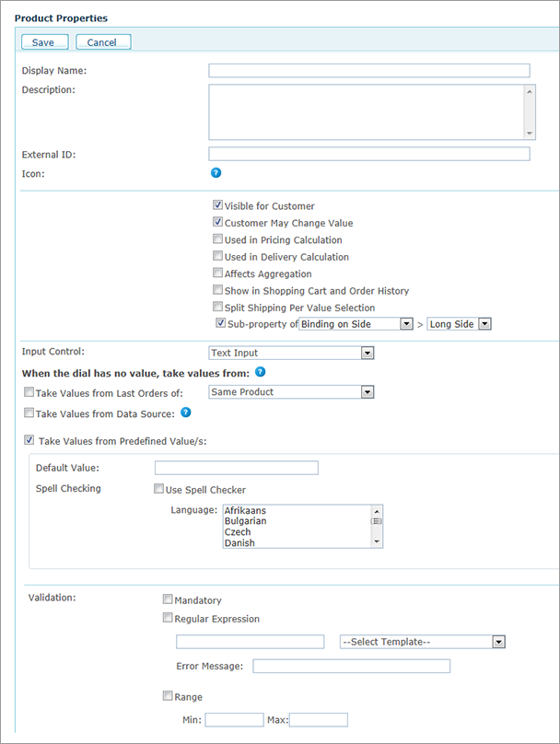
Task: Open the Input Control dropdown
Action: coord(367,353)
